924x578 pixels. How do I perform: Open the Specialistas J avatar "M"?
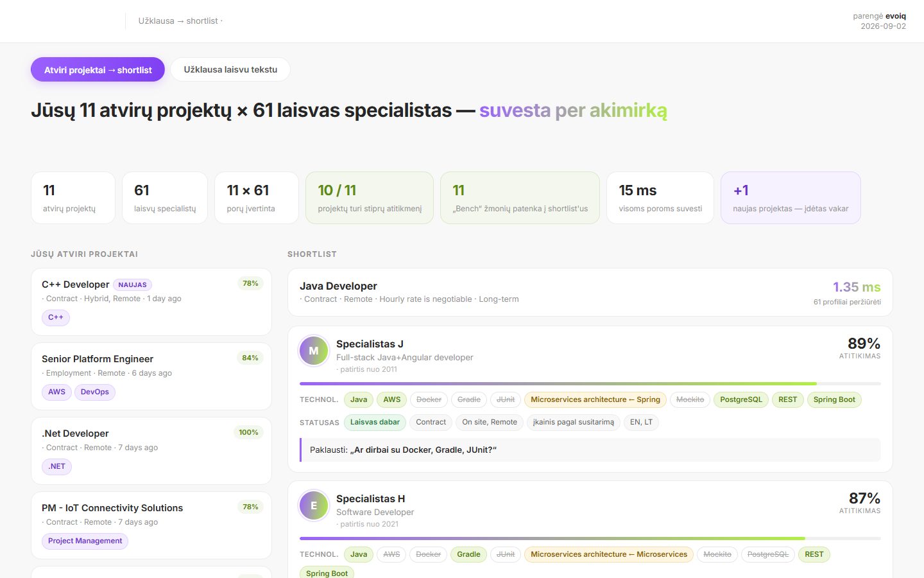point(314,351)
